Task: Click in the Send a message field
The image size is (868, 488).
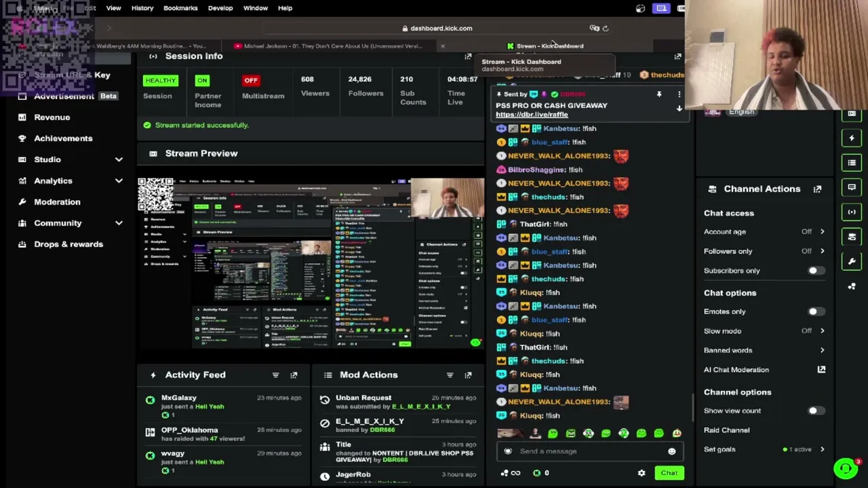Action: pyautogui.click(x=589, y=451)
